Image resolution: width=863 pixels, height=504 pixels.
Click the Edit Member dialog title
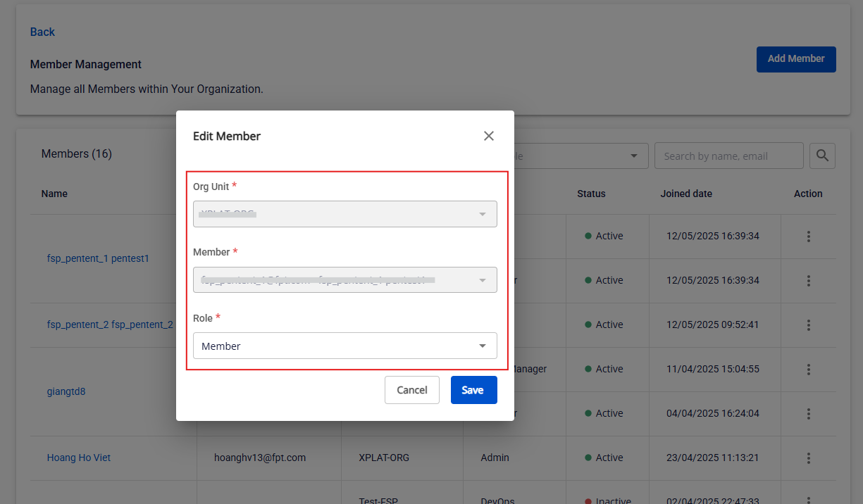click(227, 136)
